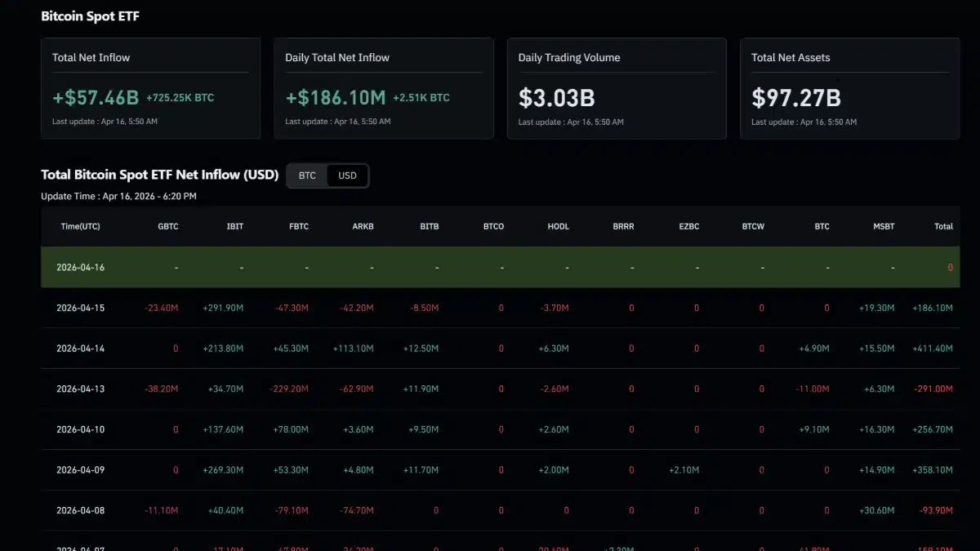Open the Bitcoin Spot ETF page title
This screenshot has width=980, height=551.
click(90, 16)
